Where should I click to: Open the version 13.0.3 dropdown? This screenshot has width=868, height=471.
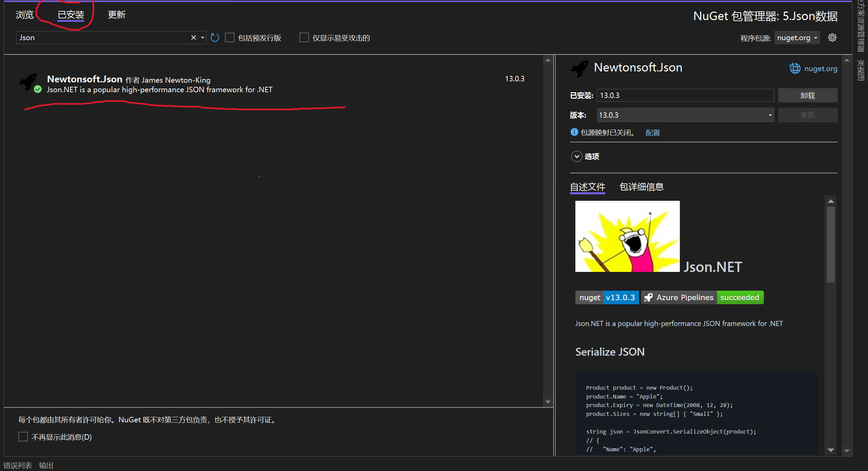pyautogui.click(x=685, y=115)
